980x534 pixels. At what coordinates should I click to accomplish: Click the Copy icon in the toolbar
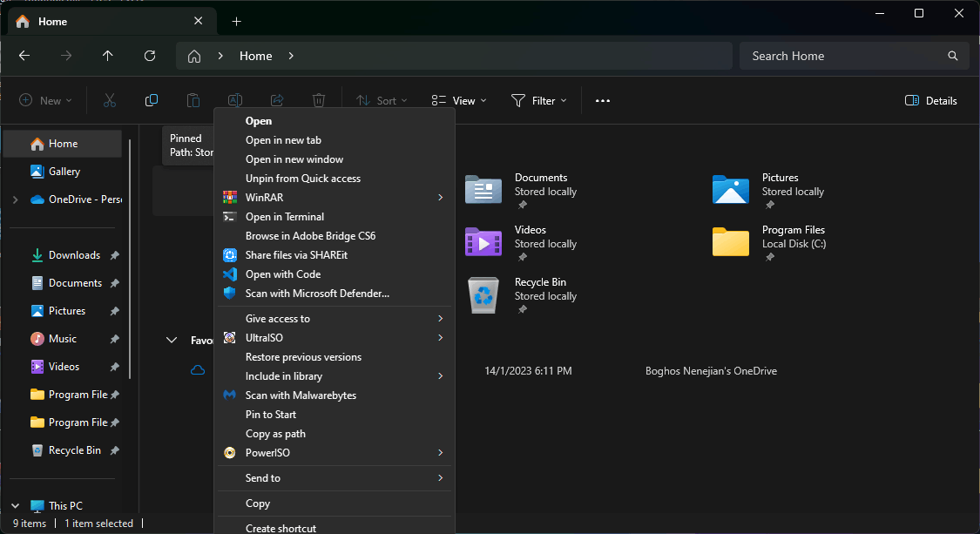click(152, 100)
